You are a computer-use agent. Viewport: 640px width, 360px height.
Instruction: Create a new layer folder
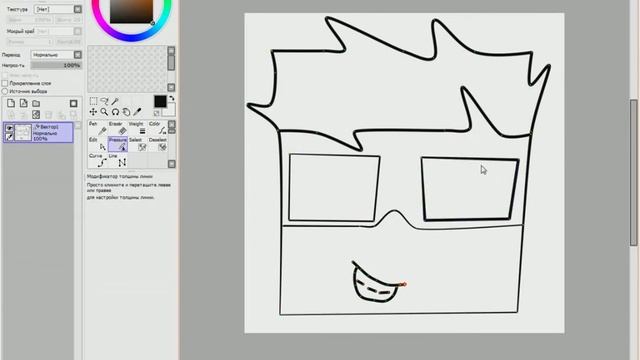point(36,103)
